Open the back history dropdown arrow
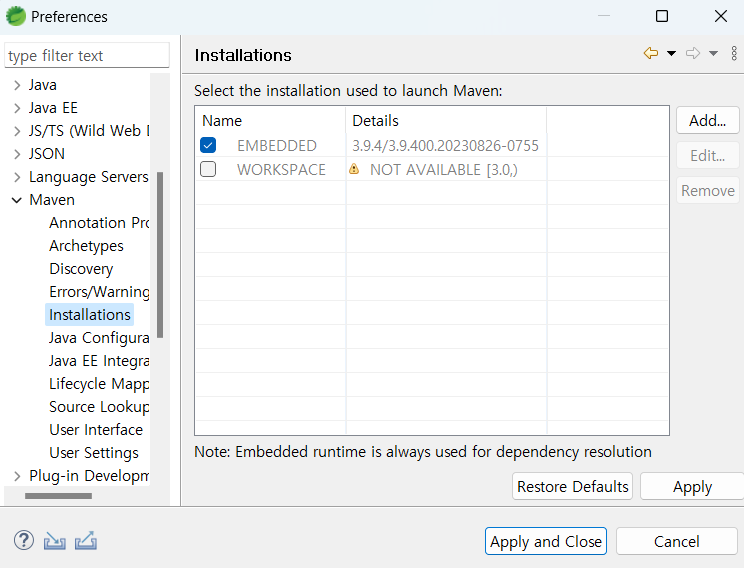The height and width of the screenshot is (568, 744). pos(671,53)
